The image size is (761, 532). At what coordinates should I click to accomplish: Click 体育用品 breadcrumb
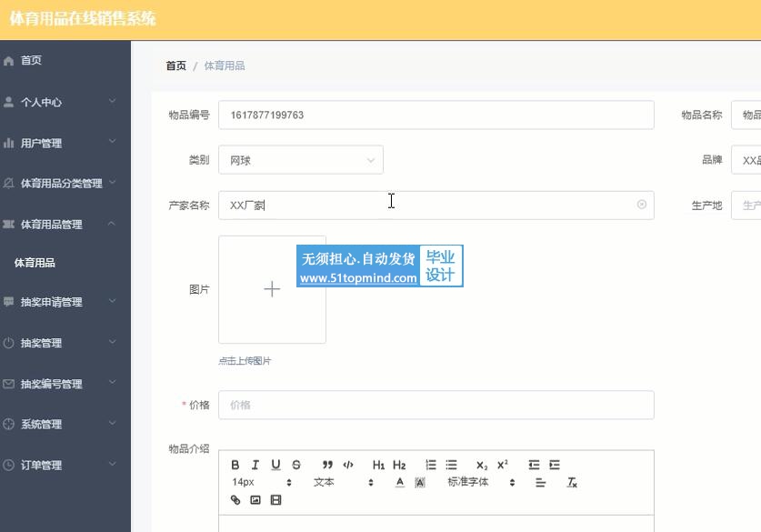pyautogui.click(x=225, y=65)
